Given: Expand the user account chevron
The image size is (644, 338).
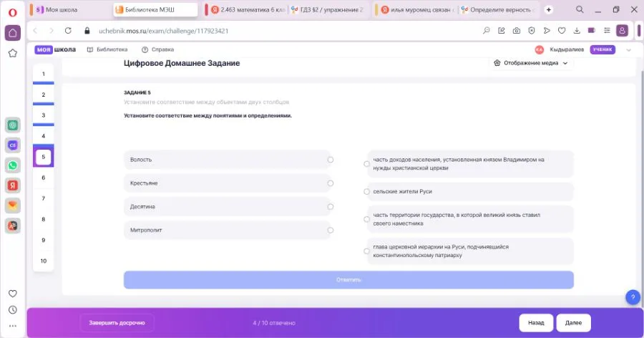Looking at the screenshot, I should click(x=628, y=49).
